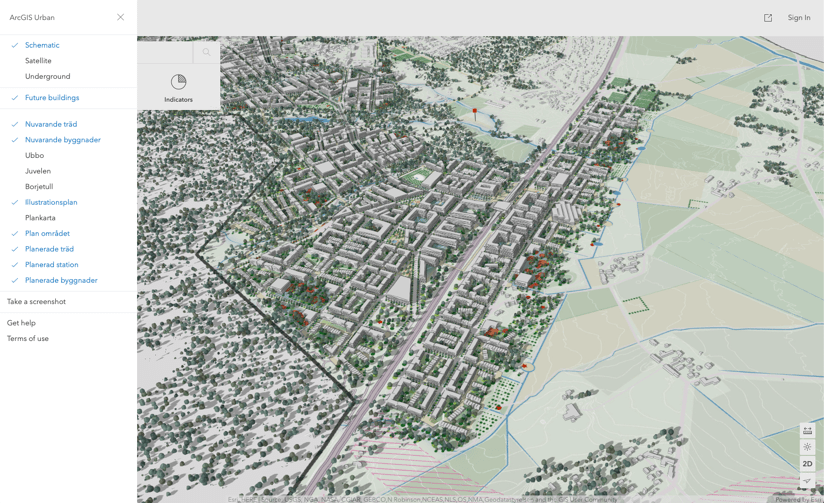Toggle the Future buildings layer off
824x503 pixels.
pos(68,98)
